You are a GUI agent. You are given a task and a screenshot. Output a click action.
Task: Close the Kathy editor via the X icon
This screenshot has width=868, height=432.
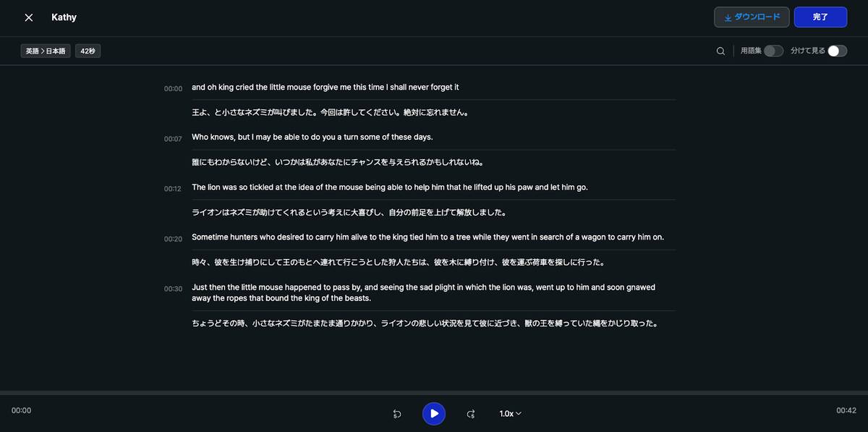28,17
